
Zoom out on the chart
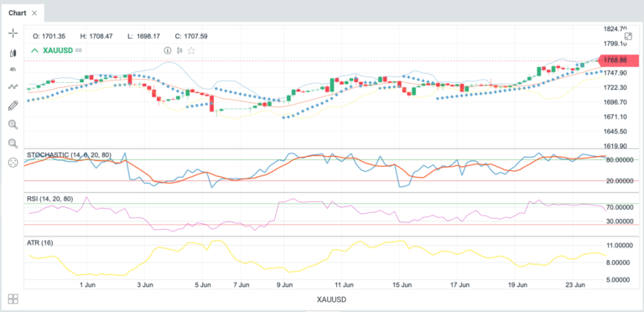[13, 143]
